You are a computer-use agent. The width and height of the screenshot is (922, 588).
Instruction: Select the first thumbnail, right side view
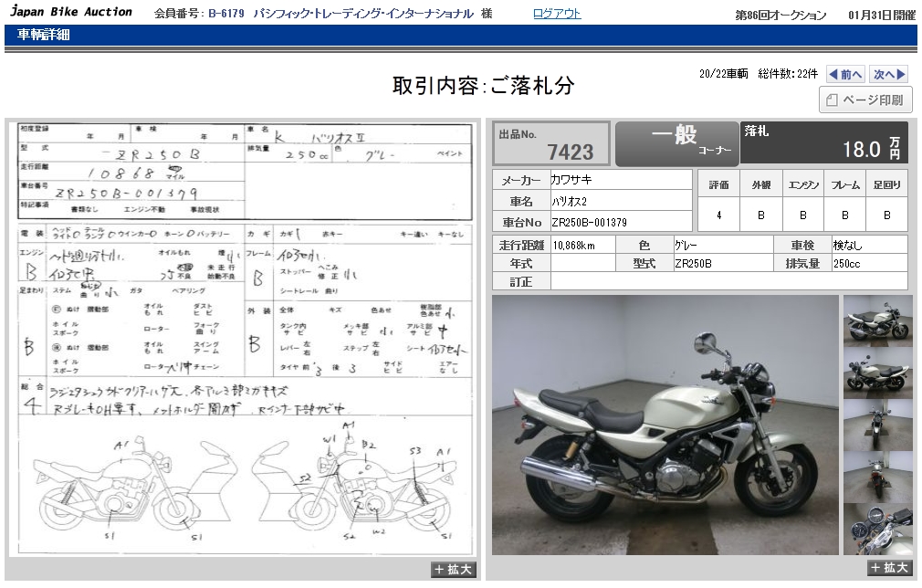[877, 320]
